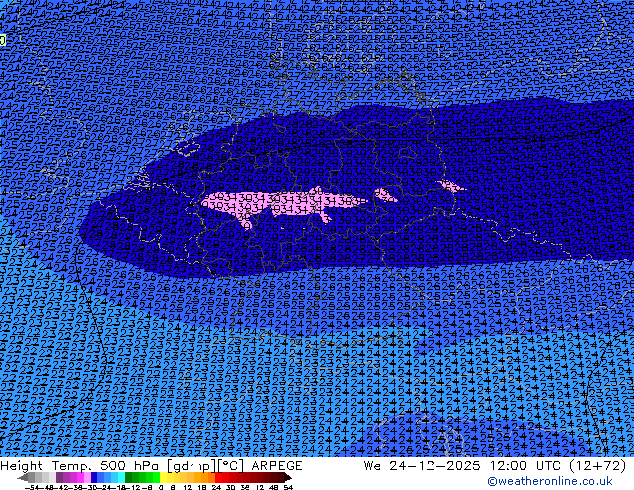Click the bright red legend swatch
This screenshot has height=490, width=634.
(218, 477)
